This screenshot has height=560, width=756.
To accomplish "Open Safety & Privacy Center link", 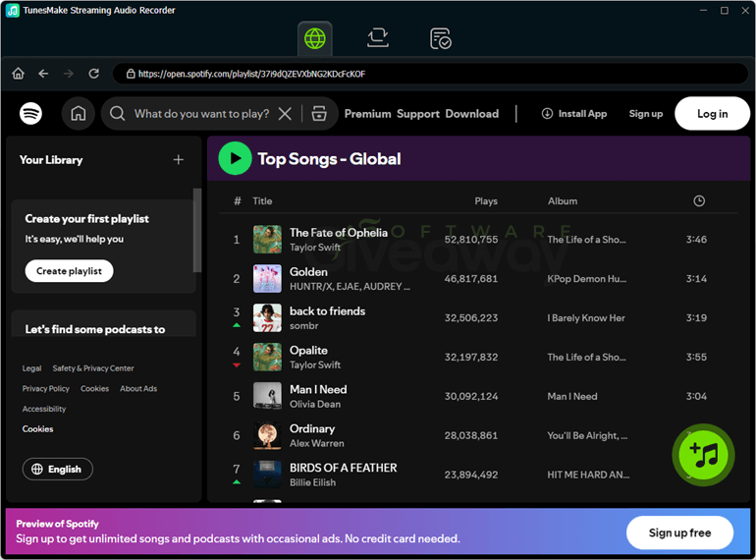I will point(93,368).
